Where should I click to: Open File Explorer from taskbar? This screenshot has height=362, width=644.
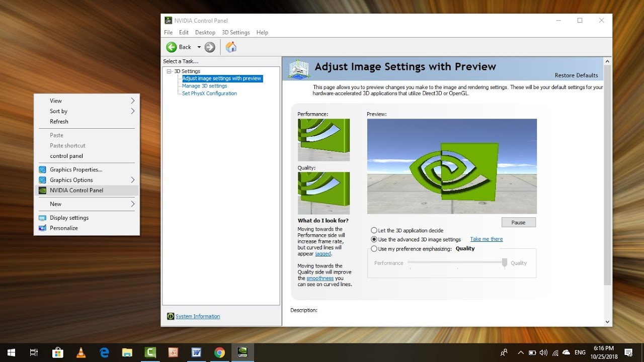(x=127, y=352)
